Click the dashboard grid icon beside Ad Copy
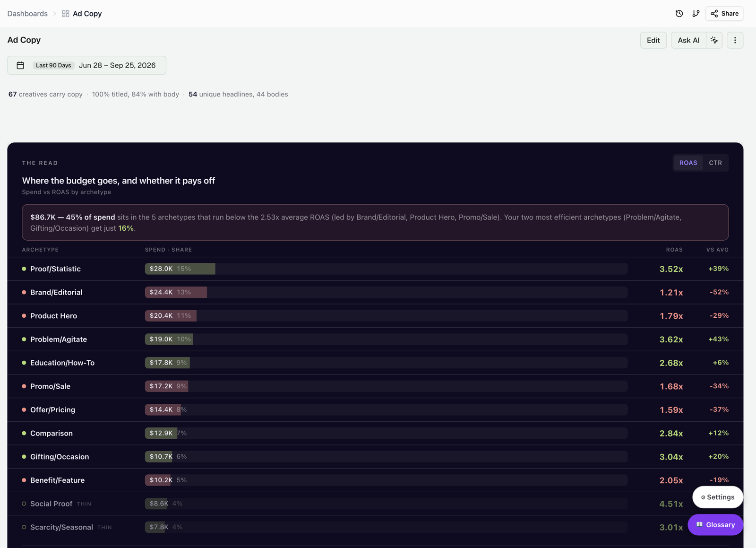 click(x=66, y=14)
